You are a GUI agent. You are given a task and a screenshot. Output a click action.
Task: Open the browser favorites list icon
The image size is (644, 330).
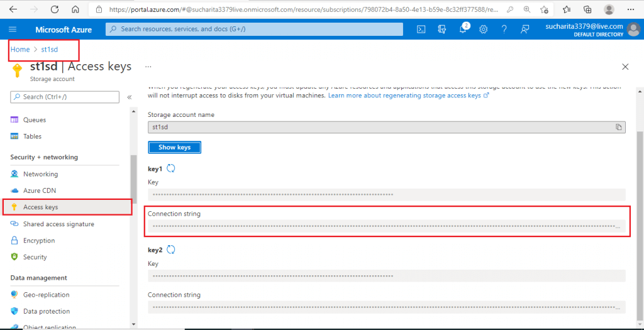[x=566, y=9]
